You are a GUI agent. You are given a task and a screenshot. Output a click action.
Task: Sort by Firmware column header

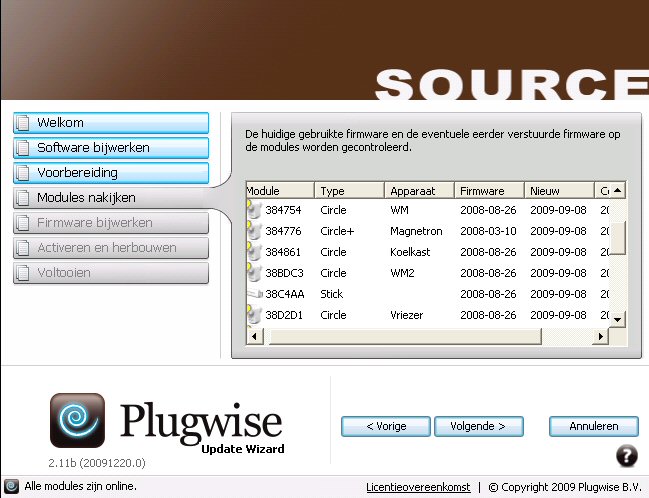489,191
